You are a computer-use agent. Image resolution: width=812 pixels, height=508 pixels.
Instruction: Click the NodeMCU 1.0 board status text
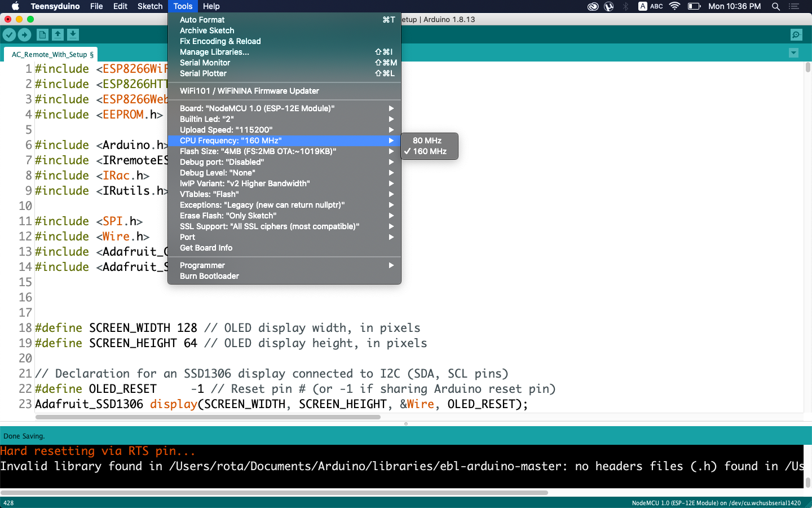click(x=716, y=503)
